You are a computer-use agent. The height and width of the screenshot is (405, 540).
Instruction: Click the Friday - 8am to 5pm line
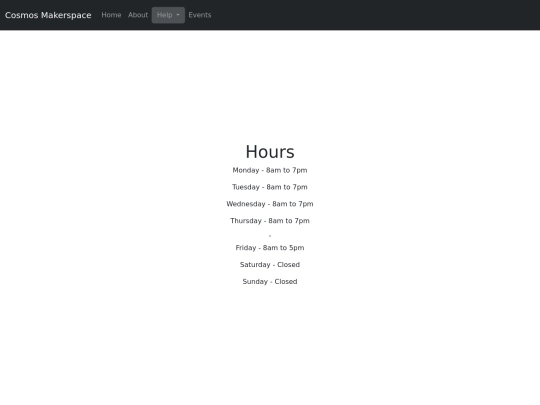point(270,248)
